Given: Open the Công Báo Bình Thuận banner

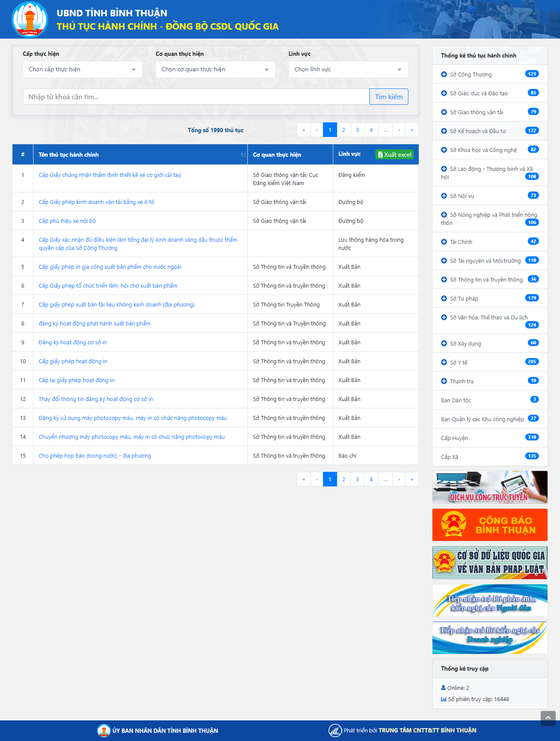Looking at the screenshot, I should tap(490, 525).
